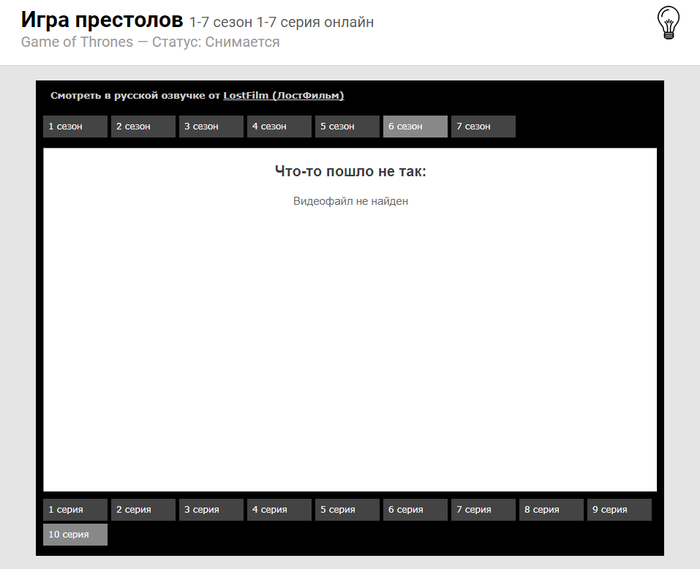This screenshot has width=700, height=569.
Task: Click the highlighted 10 серия button
Action: click(x=75, y=535)
